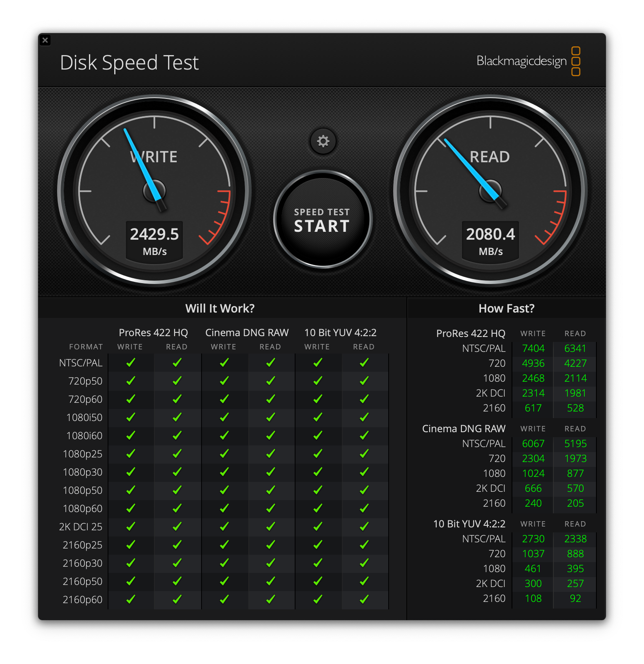Click NTSC/PAL ProRes 422 HQ write checkmark

point(130,363)
